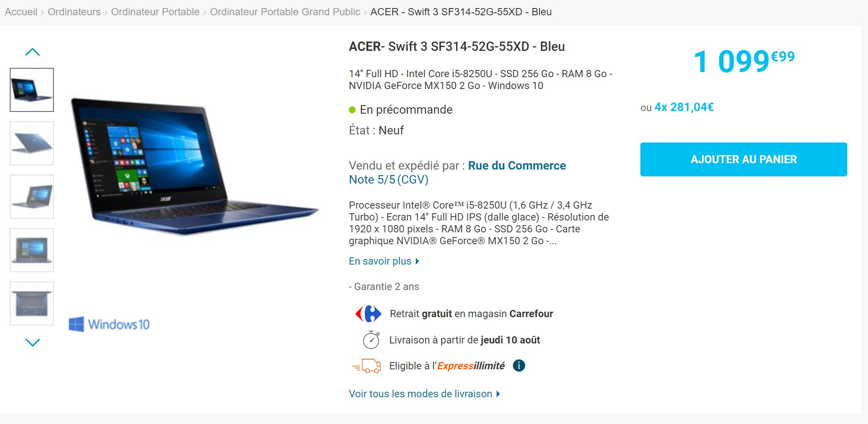Open the Ordinateurs breadcrumb
The width and height of the screenshot is (868, 424).
[x=74, y=12]
